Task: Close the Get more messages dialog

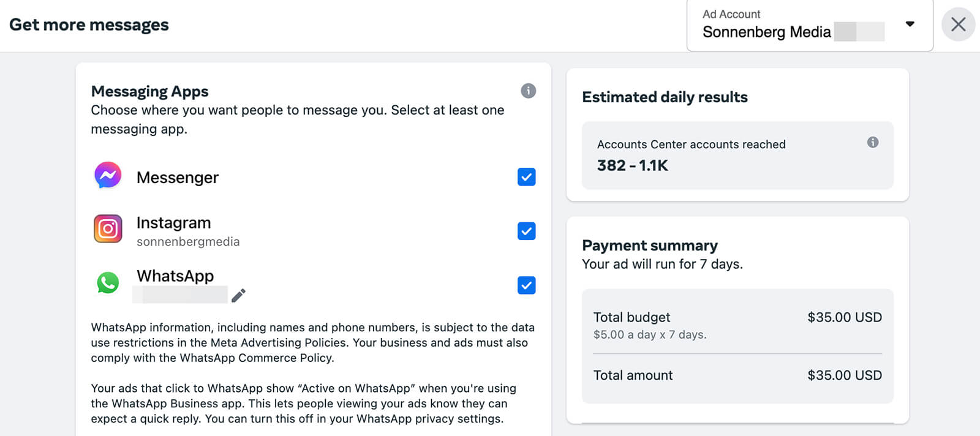Action: [959, 24]
